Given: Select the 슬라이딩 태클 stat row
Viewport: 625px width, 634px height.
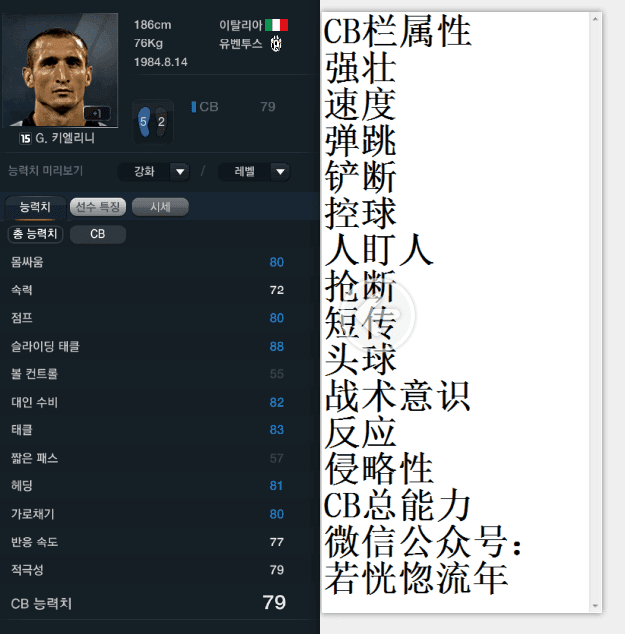Looking at the screenshot, I should click(148, 347).
